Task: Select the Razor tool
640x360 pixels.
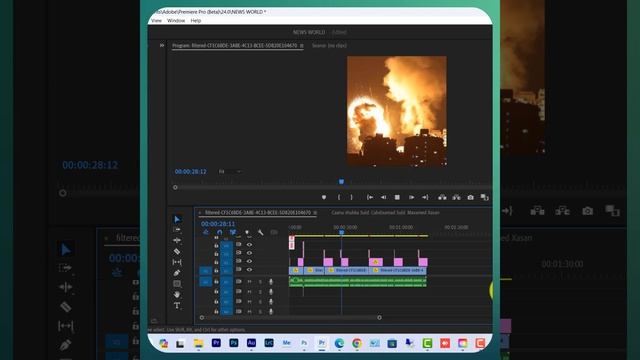Action: tap(177, 251)
